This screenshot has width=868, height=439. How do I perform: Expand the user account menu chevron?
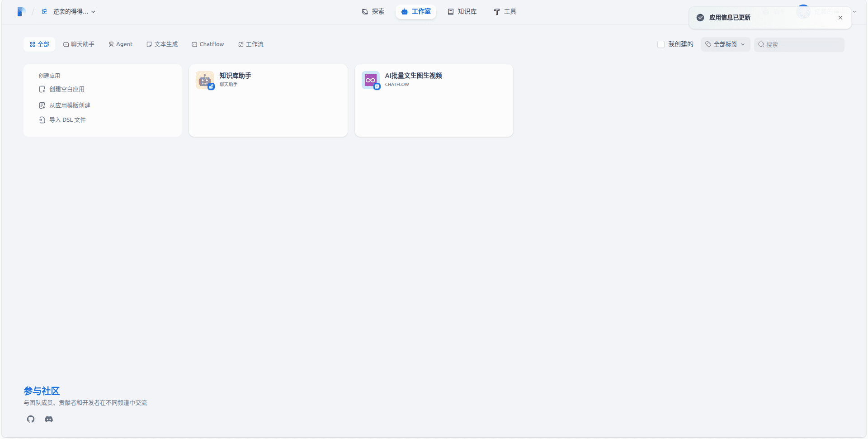click(854, 12)
